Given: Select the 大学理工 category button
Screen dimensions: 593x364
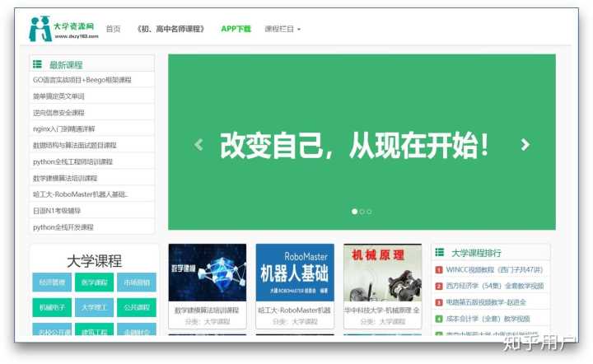Looking at the screenshot, I should pyautogui.click(x=94, y=307).
